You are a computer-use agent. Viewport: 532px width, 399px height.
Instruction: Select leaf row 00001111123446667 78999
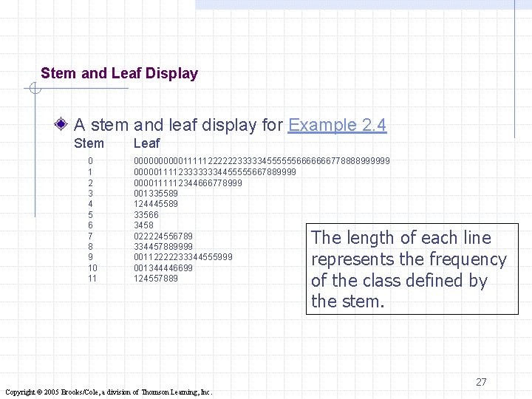[x=188, y=183]
